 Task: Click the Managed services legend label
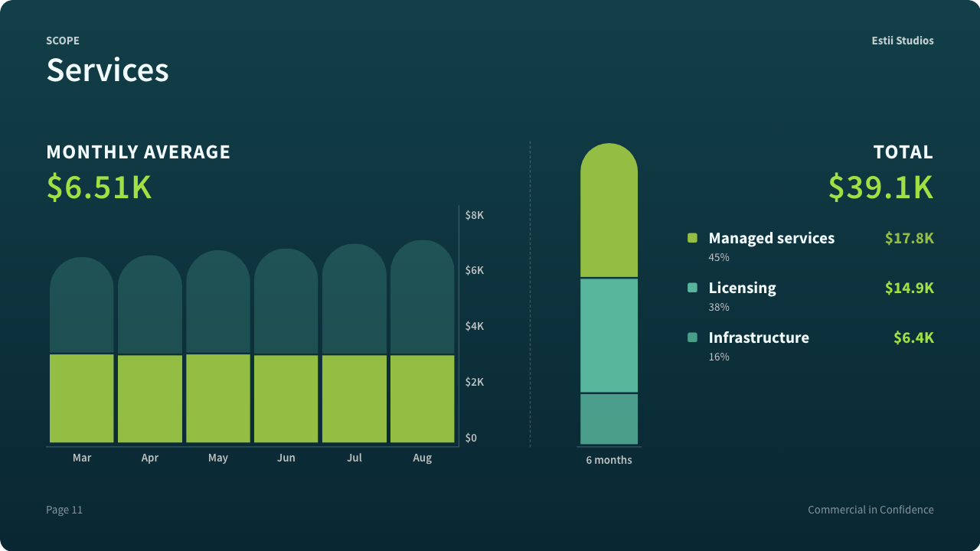[772, 238]
